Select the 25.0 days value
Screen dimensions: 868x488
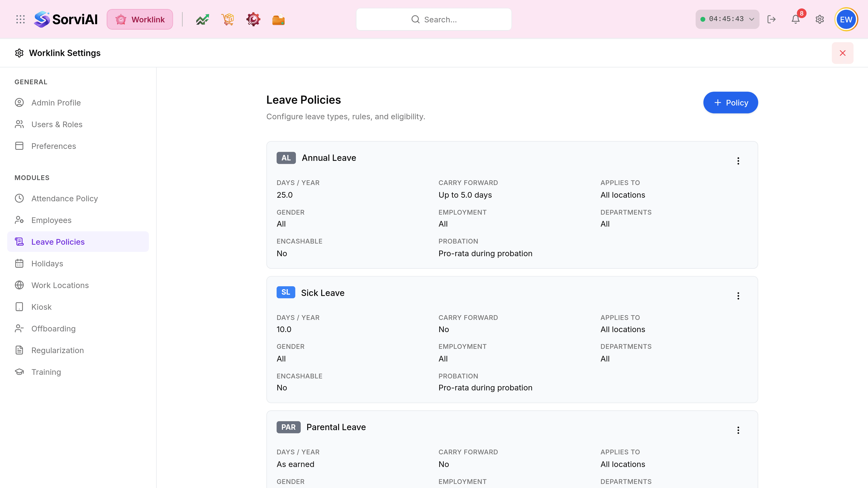(285, 195)
